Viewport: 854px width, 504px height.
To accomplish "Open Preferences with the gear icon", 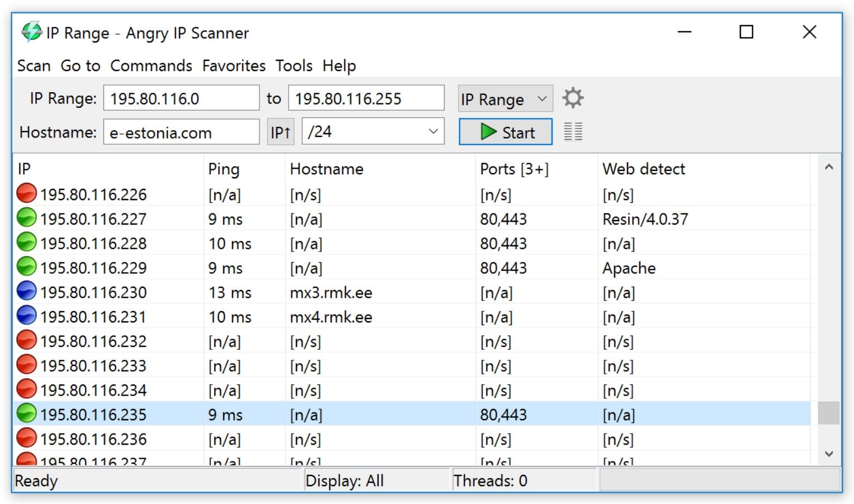I will tap(572, 98).
